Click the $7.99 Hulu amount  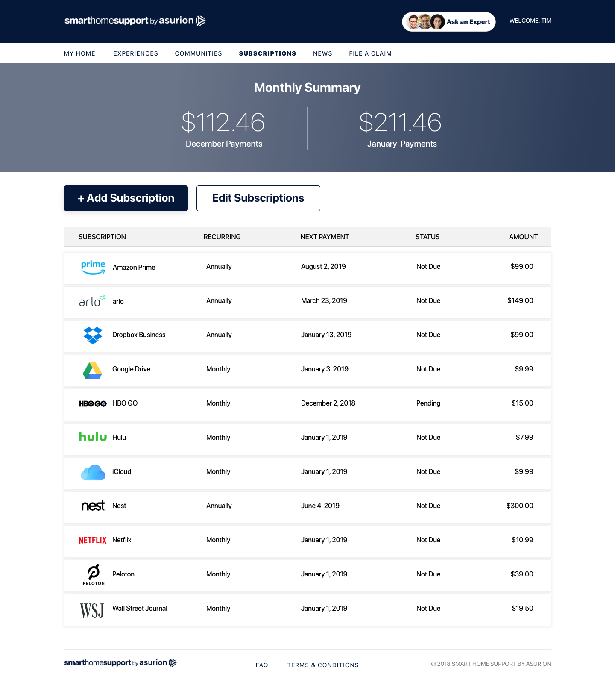tap(524, 437)
